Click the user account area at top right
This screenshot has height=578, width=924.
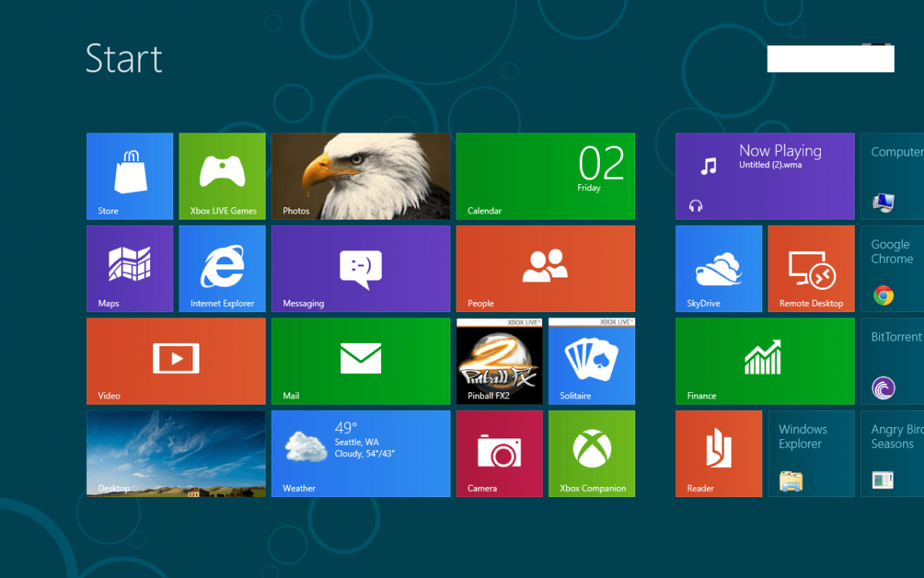[830, 59]
